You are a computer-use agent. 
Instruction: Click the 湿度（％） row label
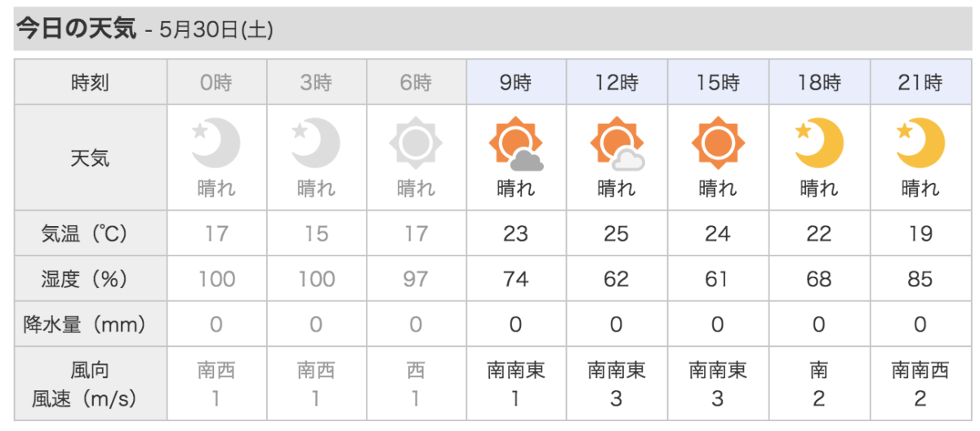(91, 279)
